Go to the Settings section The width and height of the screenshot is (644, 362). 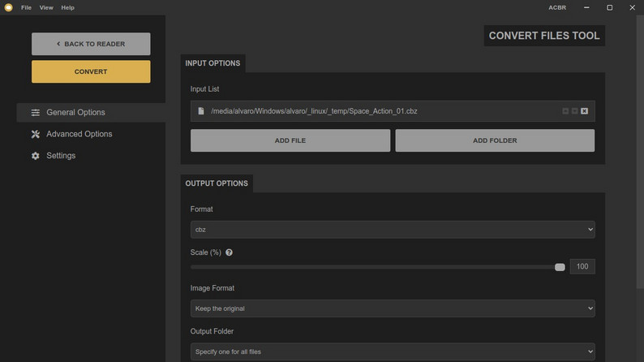[x=91, y=156]
